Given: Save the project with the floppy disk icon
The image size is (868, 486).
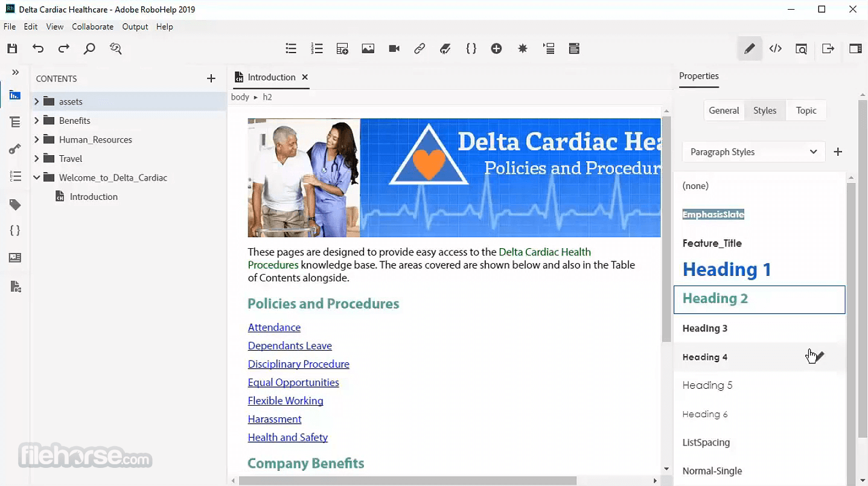Looking at the screenshot, I should (12, 49).
